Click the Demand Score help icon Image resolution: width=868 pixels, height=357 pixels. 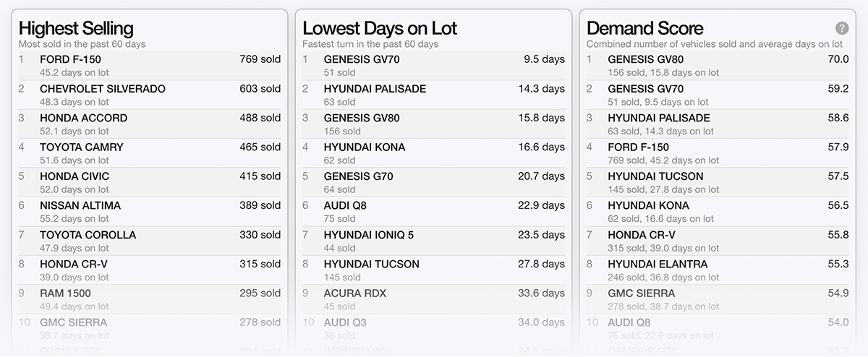point(842,28)
